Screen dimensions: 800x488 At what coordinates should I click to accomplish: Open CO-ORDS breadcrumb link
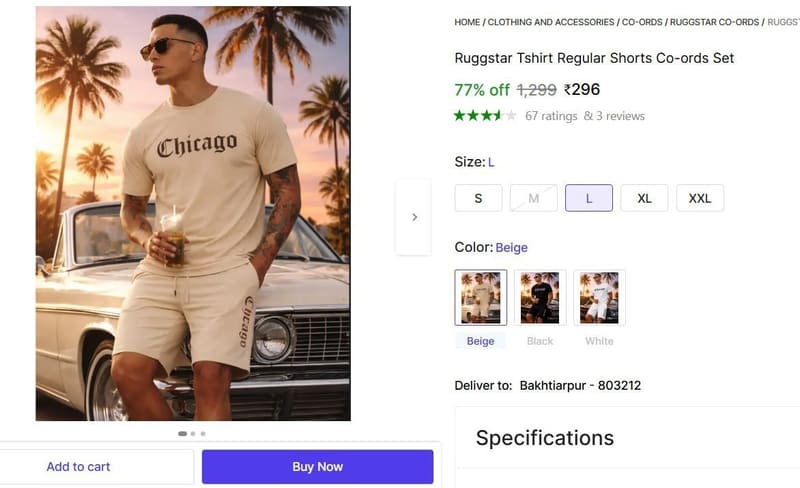(x=642, y=22)
